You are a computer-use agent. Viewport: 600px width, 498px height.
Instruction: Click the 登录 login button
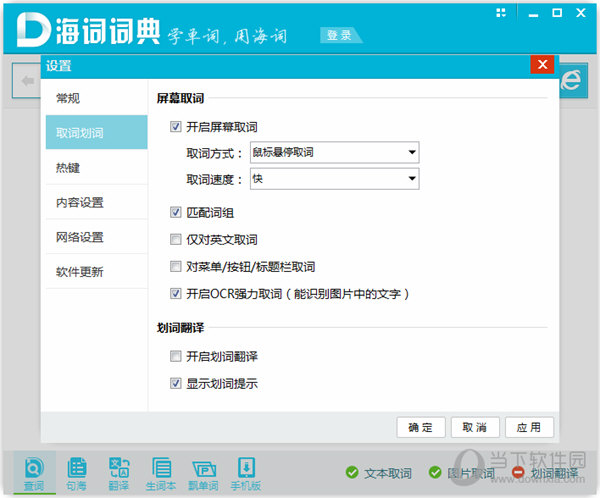click(339, 36)
